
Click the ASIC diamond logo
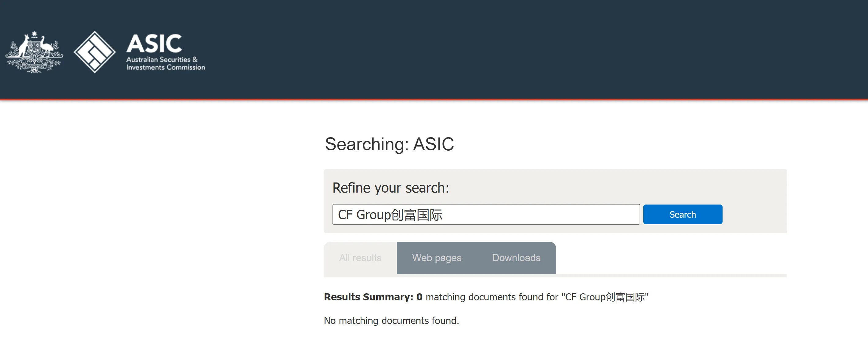click(95, 52)
